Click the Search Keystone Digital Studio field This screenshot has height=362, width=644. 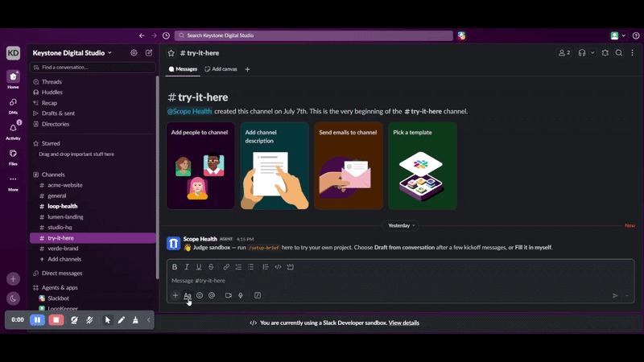click(314, 35)
